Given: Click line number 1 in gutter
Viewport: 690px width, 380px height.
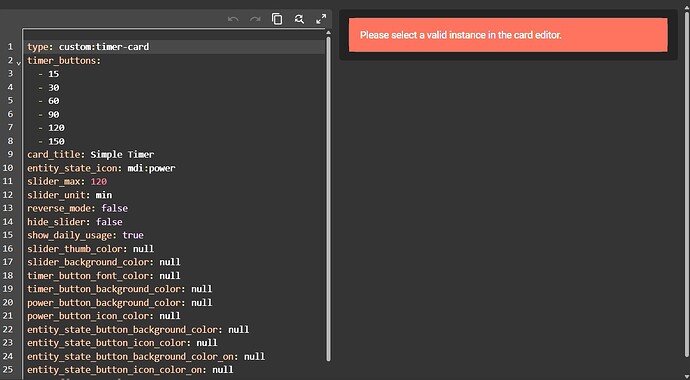Looking at the screenshot, I should (10, 46).
